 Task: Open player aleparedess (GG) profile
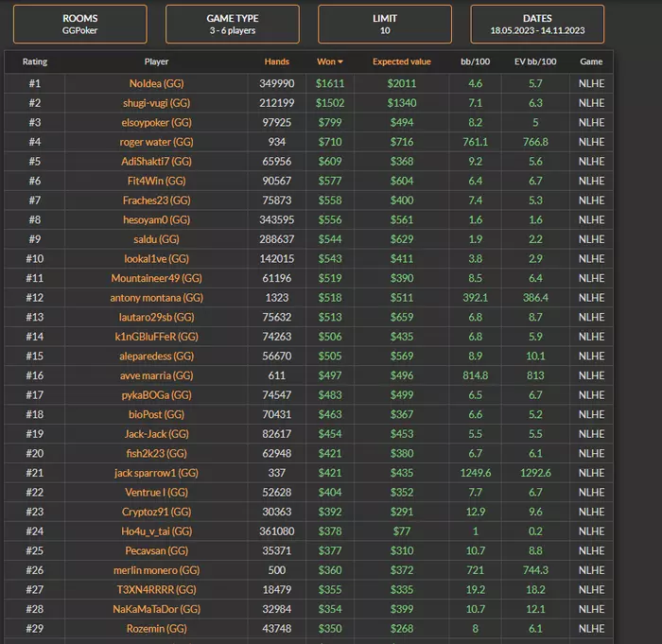(156, 356)
